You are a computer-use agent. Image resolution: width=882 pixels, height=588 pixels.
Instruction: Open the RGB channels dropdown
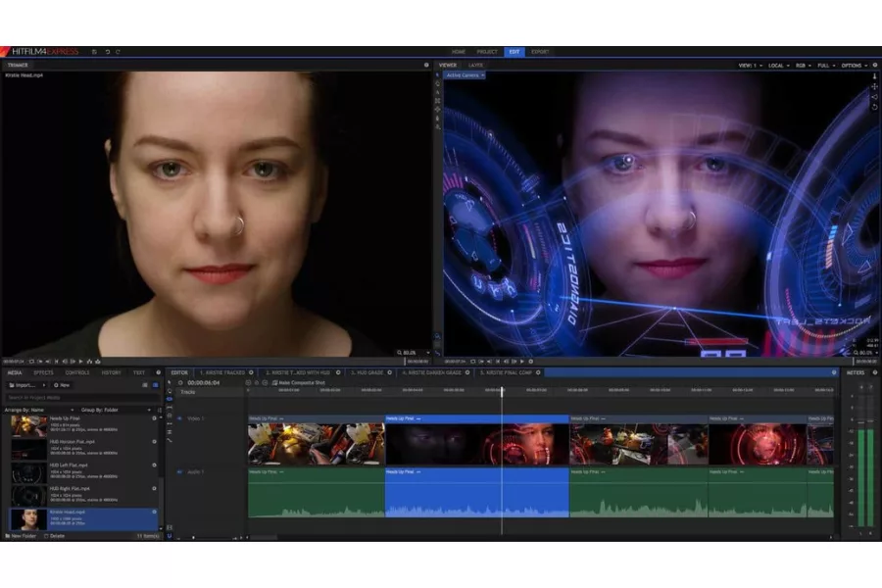[803, 66]
